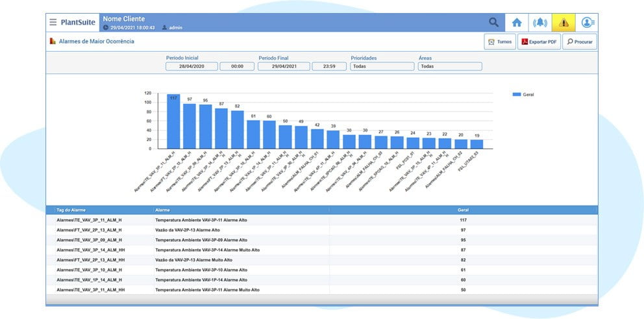644x319 pixels.
Task: Click the Procurar button
Action: (x=580, y=42)
